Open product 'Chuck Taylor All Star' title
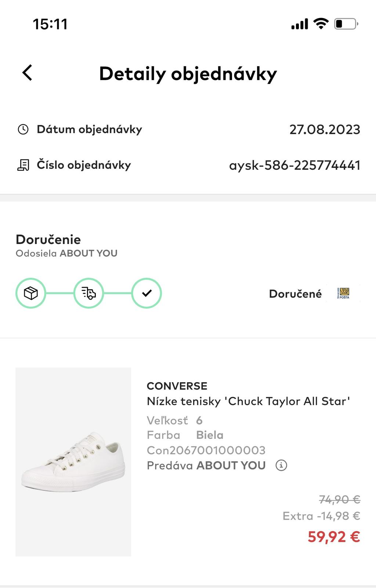This screenshot has width=376, height=588. point(248,401)
